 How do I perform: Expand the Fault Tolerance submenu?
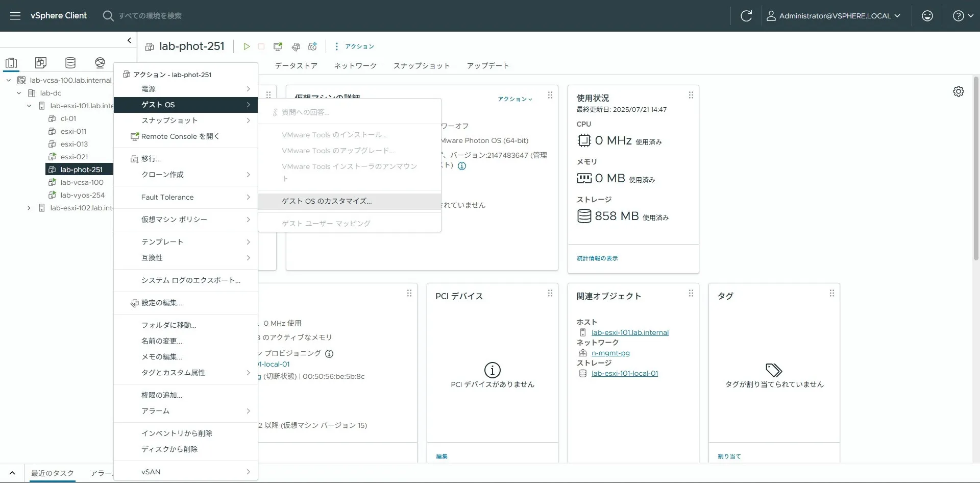tap(186, 197)
